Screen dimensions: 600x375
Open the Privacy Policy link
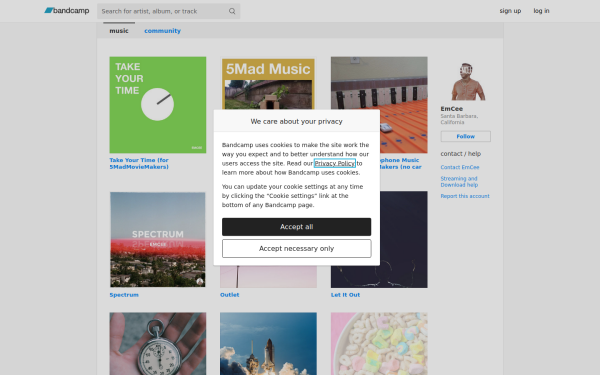(335, 163)
